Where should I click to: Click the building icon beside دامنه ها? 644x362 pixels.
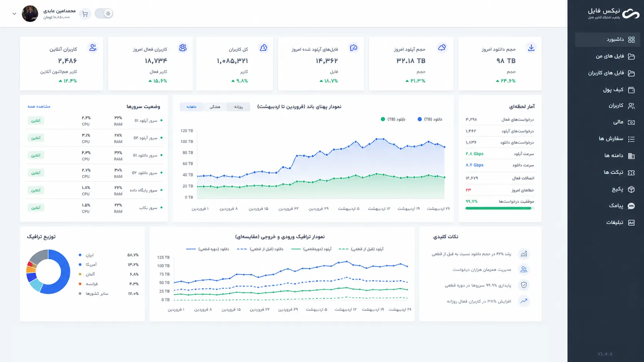pyautogui.click(x=631, y=156)
